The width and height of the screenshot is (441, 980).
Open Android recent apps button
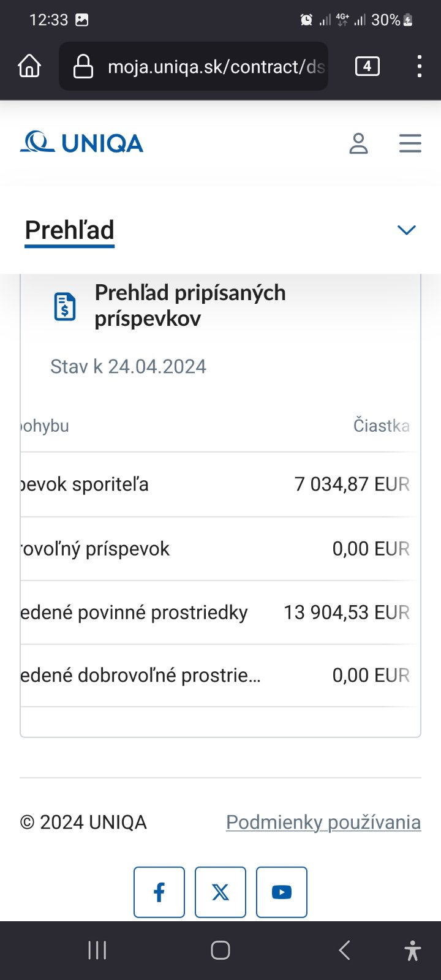97,950
